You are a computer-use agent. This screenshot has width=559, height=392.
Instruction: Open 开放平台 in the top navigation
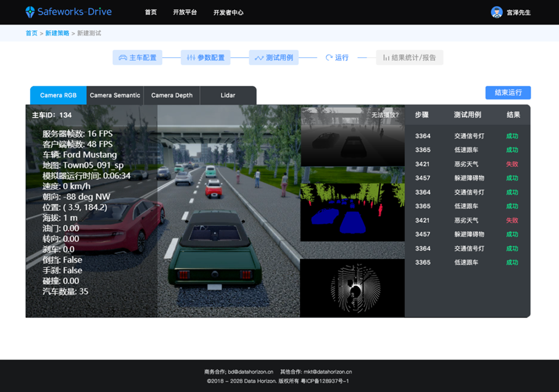point(185,12)
